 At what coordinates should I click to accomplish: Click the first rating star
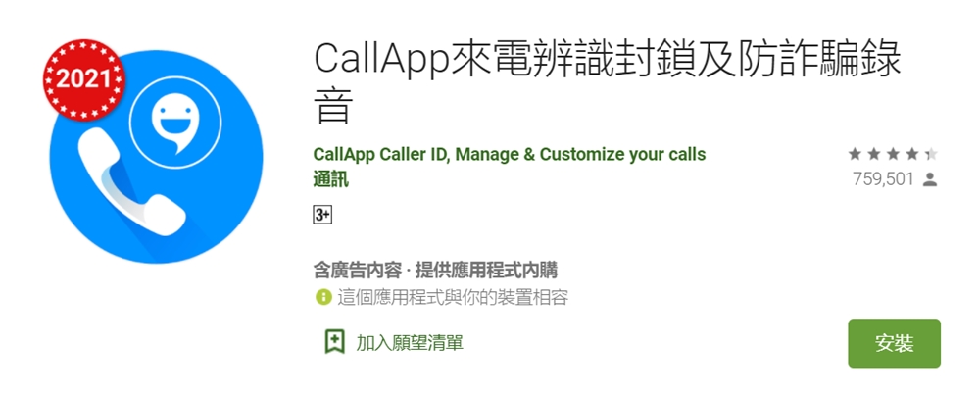855,154
